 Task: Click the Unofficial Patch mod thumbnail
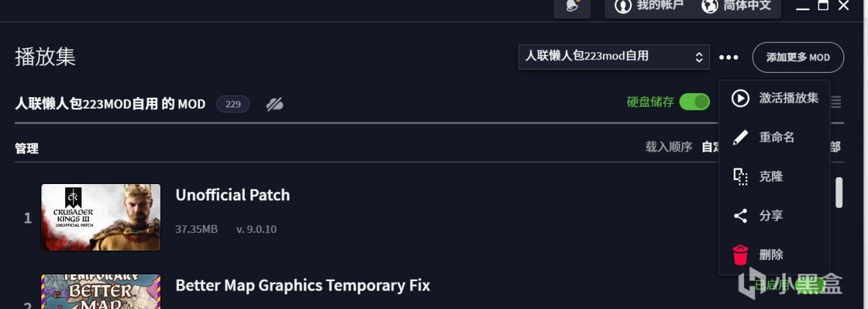[x=101, y=217]
